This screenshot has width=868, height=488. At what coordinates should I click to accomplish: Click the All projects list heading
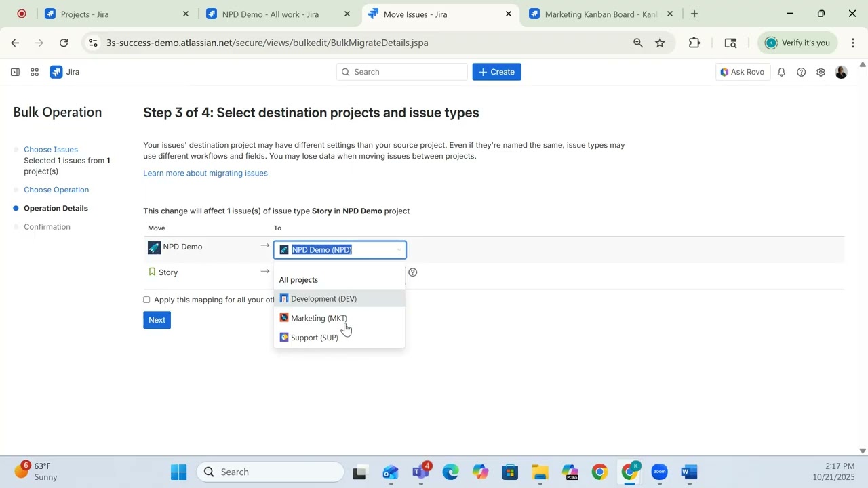coord(298,280)
